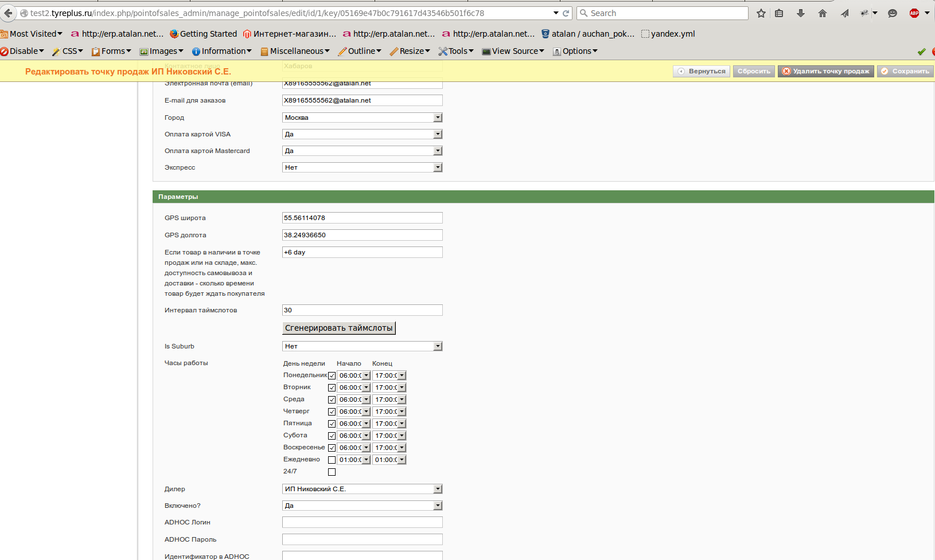Click the GPS широта input field
This screenshot has width=935, height=560.
[363, 218]
